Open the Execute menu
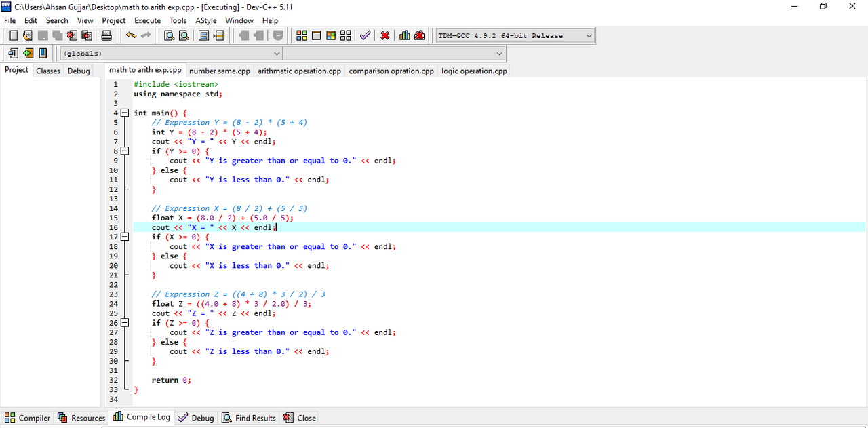Image resolution: width=868 pixels, height=428 pixels. pyautogui.click(x=148, y=20)
